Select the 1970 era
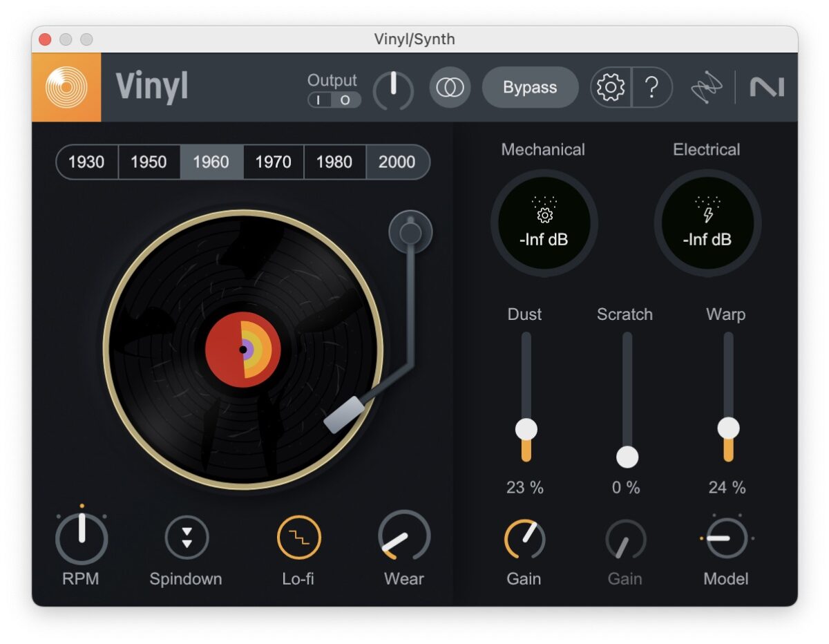Screen dimensions: 829x644 click(x=274, y=162)
